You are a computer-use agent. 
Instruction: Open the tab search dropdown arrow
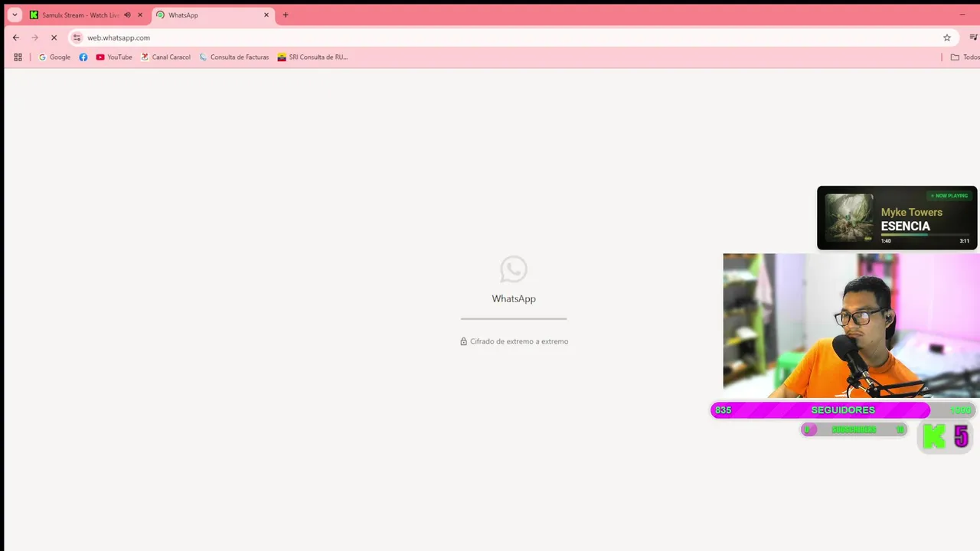click(x=15, y=15)
